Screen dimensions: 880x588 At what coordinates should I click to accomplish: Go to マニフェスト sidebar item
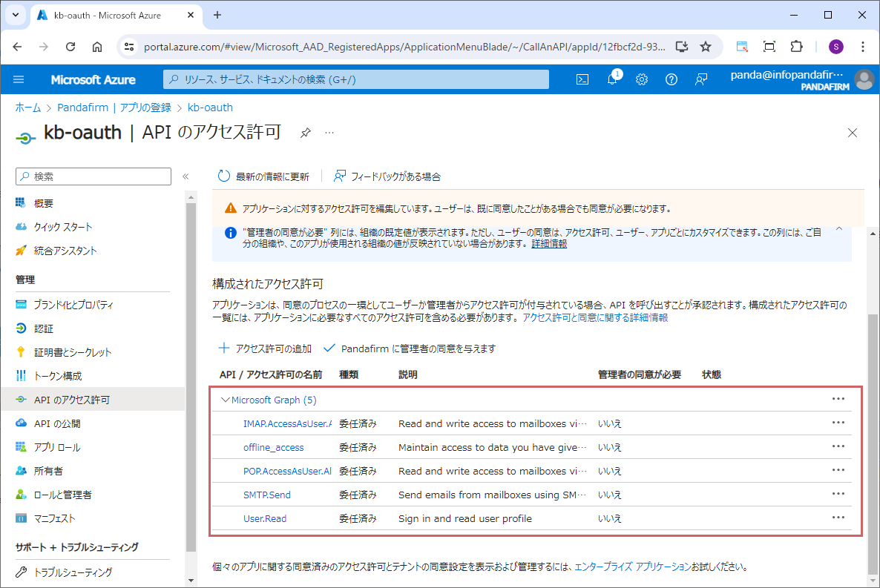coord(54,518)
